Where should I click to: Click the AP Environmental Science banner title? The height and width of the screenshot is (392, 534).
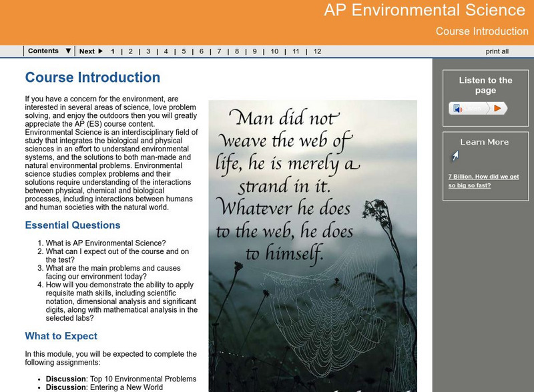pos(425,10)
